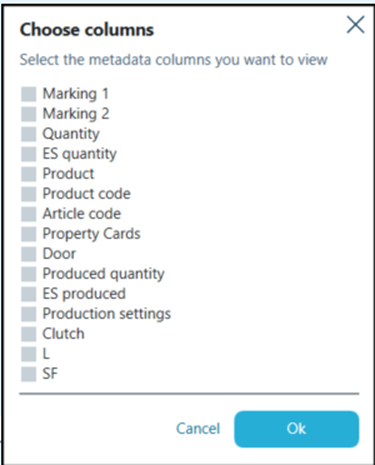This screenshot has width=375, height=465.
Task: Check Produced quantity checkbox
Action: tap(29, 274)
